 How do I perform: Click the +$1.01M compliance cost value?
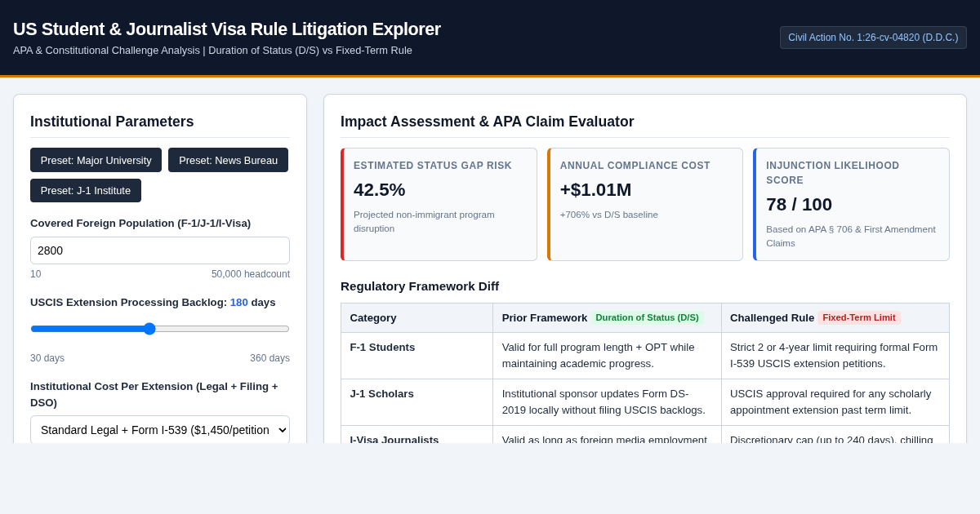(x=595, y=189)
